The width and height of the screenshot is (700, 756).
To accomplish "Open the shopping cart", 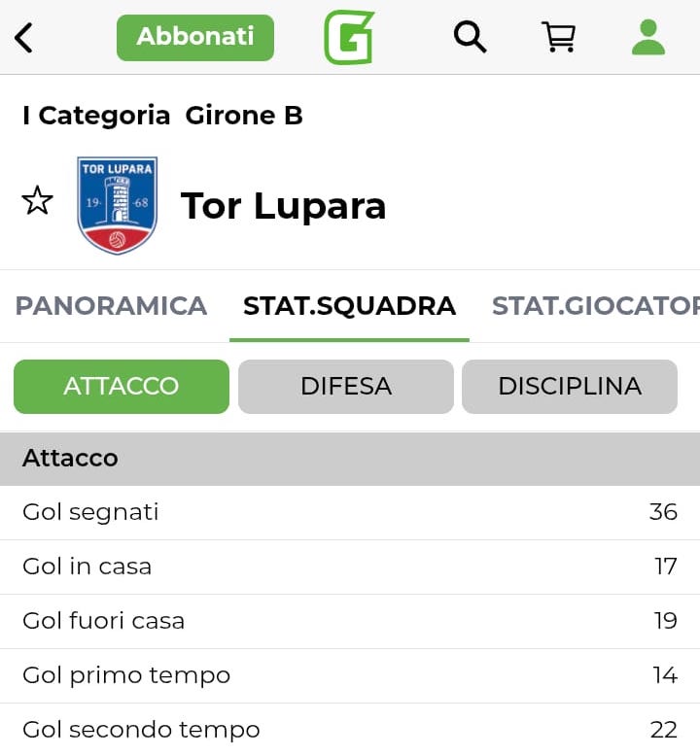I will [558, 38].
